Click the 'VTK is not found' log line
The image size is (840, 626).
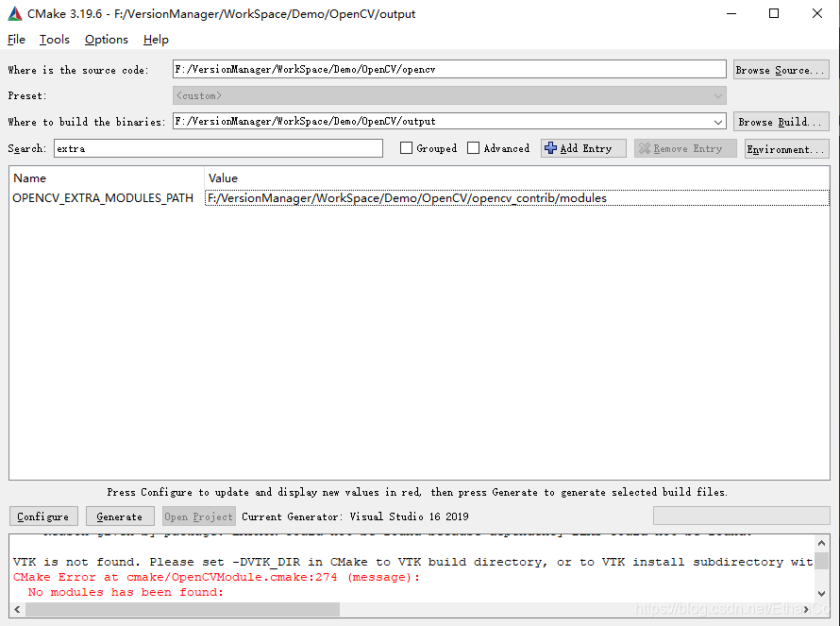pos(413,562)
